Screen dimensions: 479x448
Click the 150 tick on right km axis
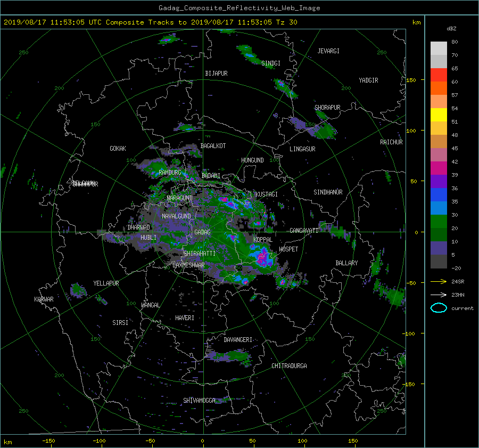(x=411, y=80)
